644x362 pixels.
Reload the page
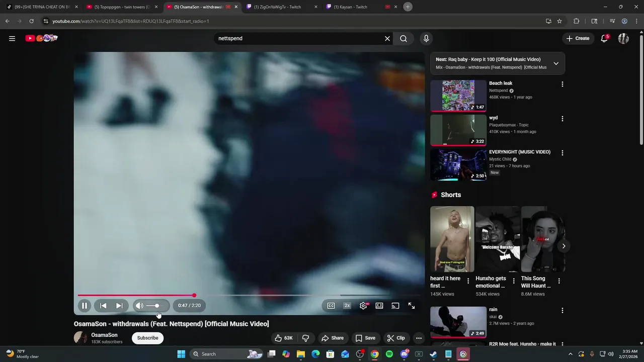31,21
